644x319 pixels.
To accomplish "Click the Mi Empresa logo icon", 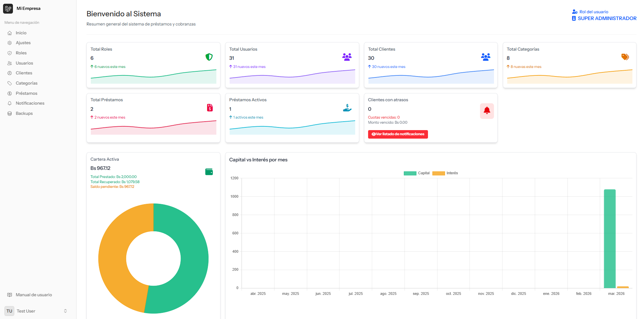I will [x=8, y=8].
